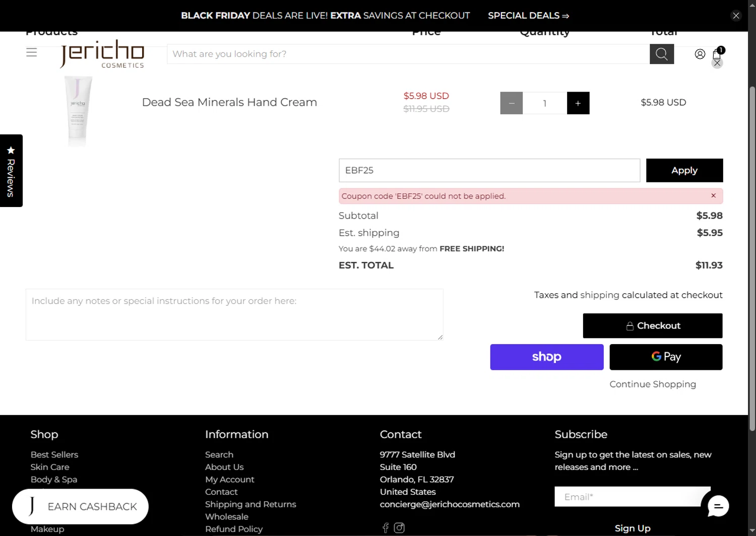The image size is (756, 536).
Task: Open the Wholesale footer link
Action: point(227,516)
